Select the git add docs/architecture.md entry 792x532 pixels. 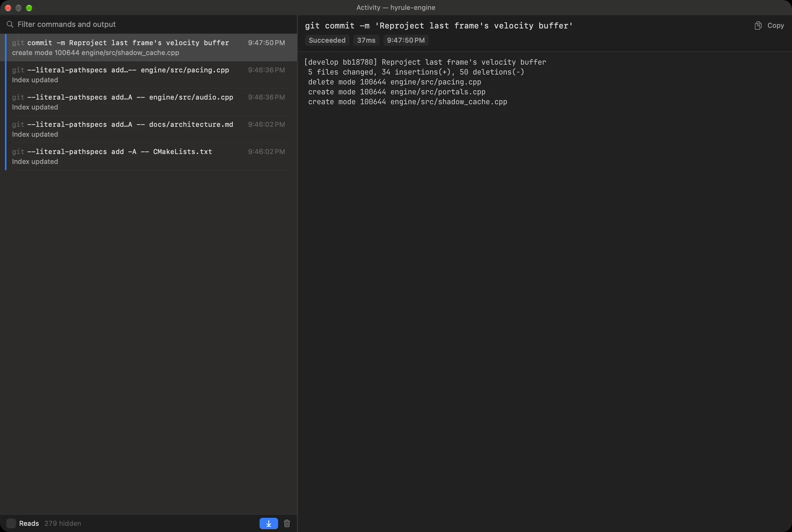[148, 129]
